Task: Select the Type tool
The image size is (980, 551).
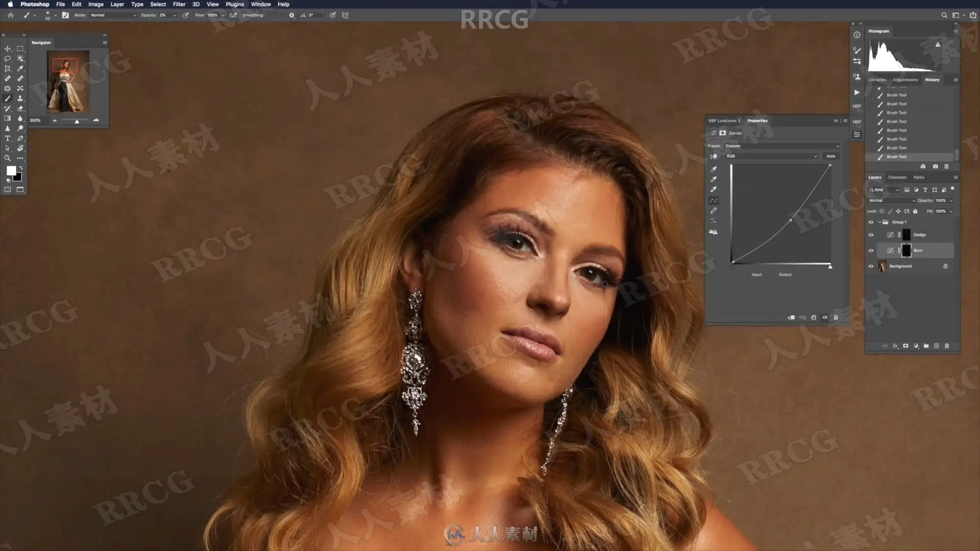Action: tap(8, 138)
